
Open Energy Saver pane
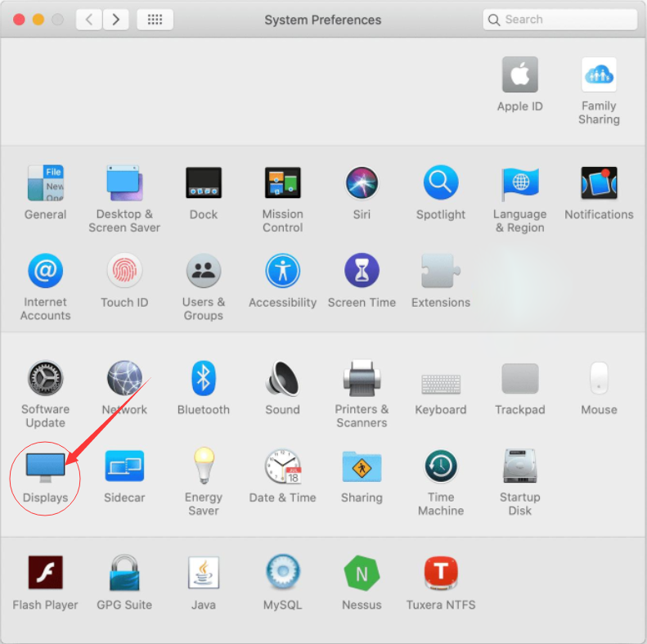tap(204, 466)
